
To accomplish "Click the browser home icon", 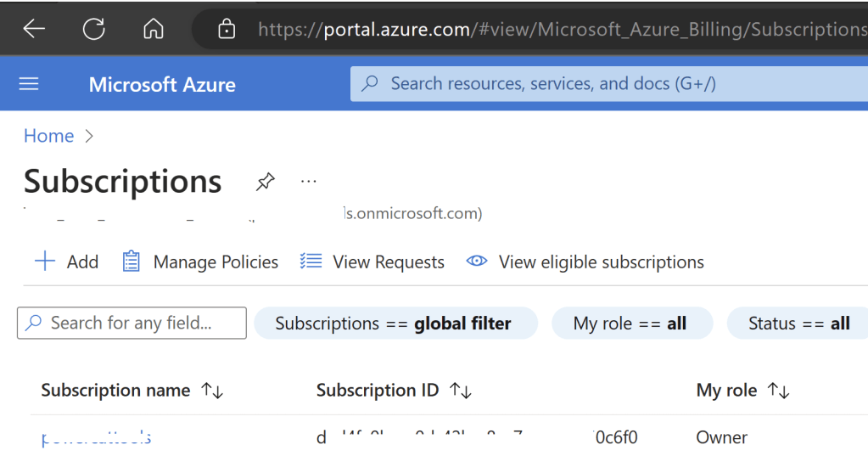I will point(153,29).
